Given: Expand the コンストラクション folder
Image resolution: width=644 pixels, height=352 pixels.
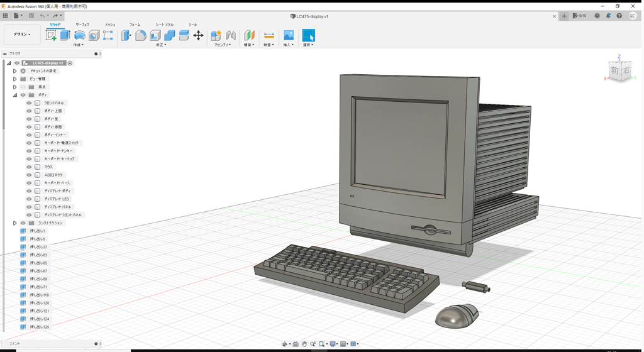Looking at the screenshot, I should [14, 223].
